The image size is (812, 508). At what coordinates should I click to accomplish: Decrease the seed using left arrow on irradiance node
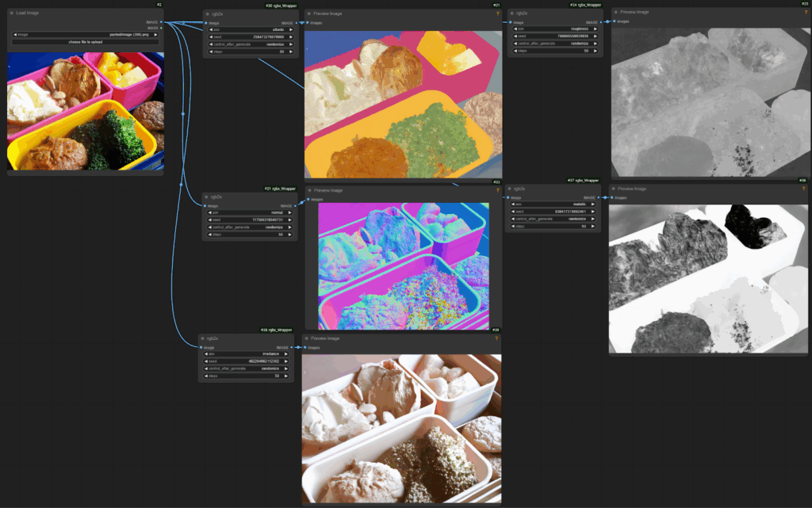point(206,361)
